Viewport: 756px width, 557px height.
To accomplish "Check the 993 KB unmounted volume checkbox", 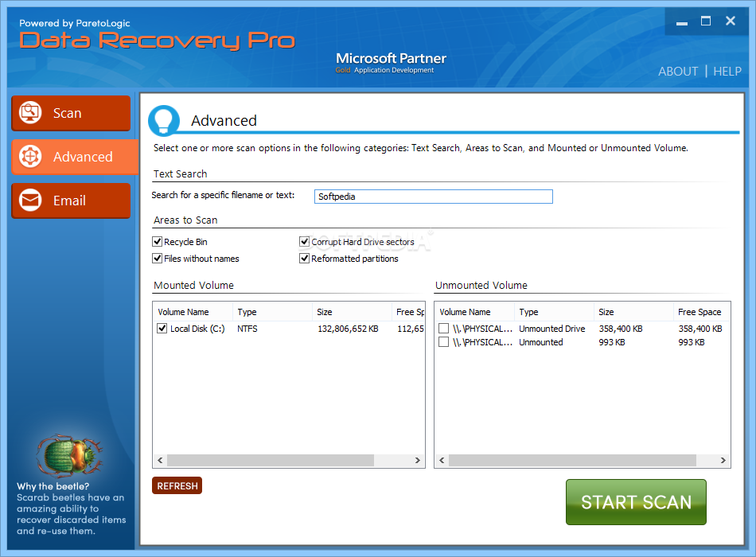I will click(x=443, y=342).
